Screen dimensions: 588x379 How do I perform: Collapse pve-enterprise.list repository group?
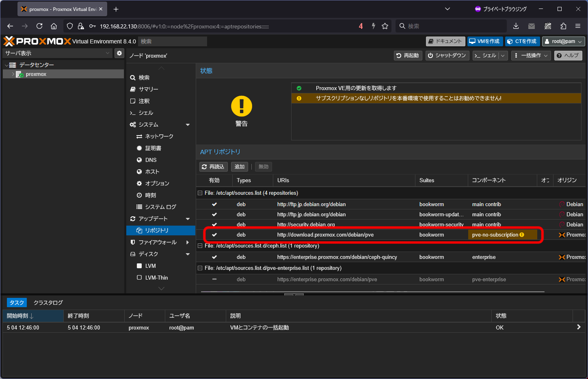(x=200, y=268)
